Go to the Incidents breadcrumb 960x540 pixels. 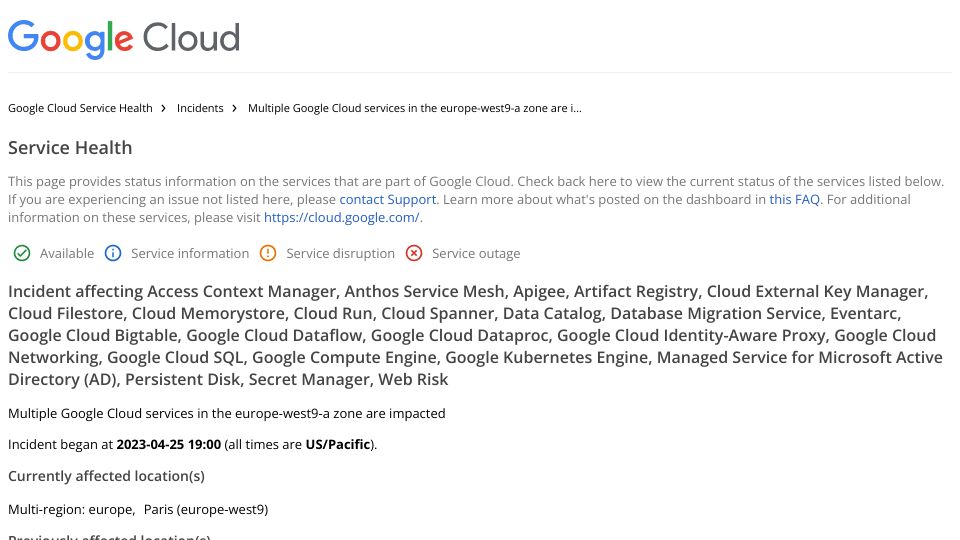pyautogui.click(x=200, y=108)
